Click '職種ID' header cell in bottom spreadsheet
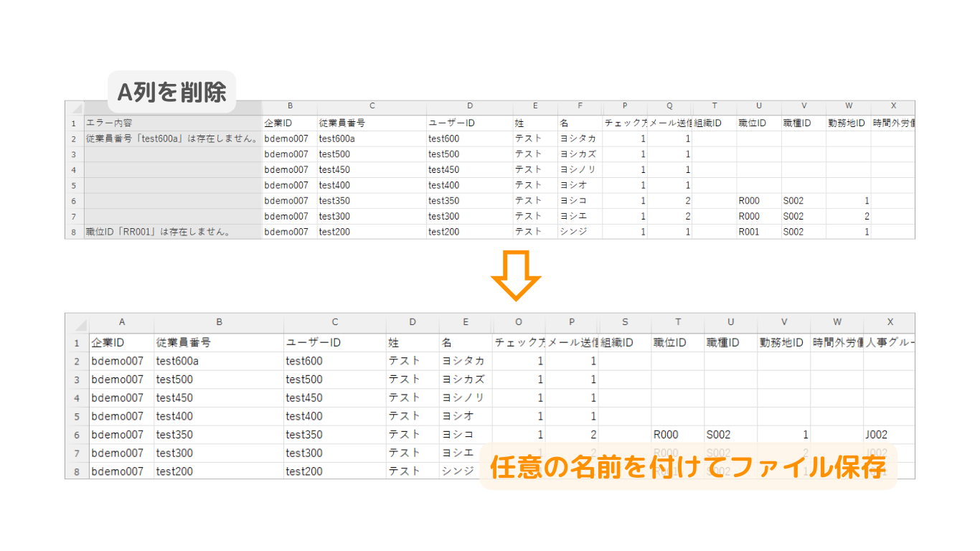 pyautogui.click(x=730, y=343)
